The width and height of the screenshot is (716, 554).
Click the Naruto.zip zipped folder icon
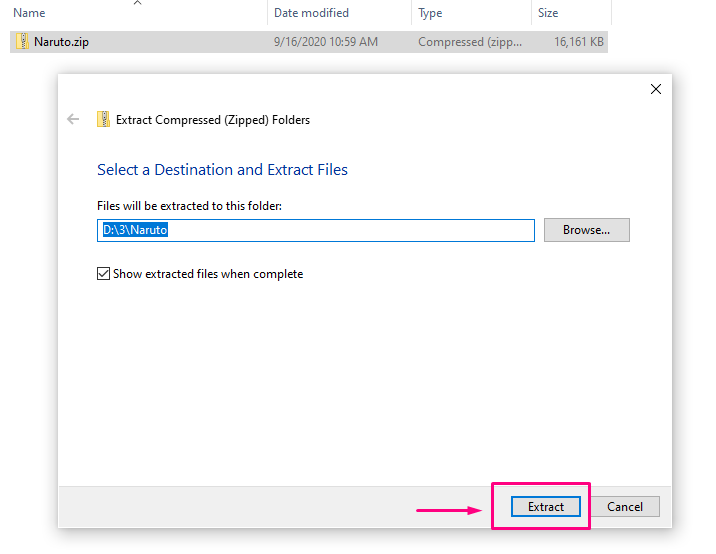(x=22, y=42)
